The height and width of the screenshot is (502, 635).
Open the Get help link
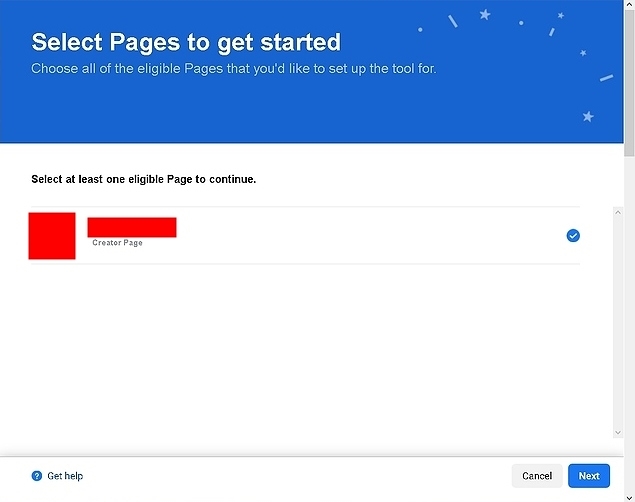pos(65,476)
